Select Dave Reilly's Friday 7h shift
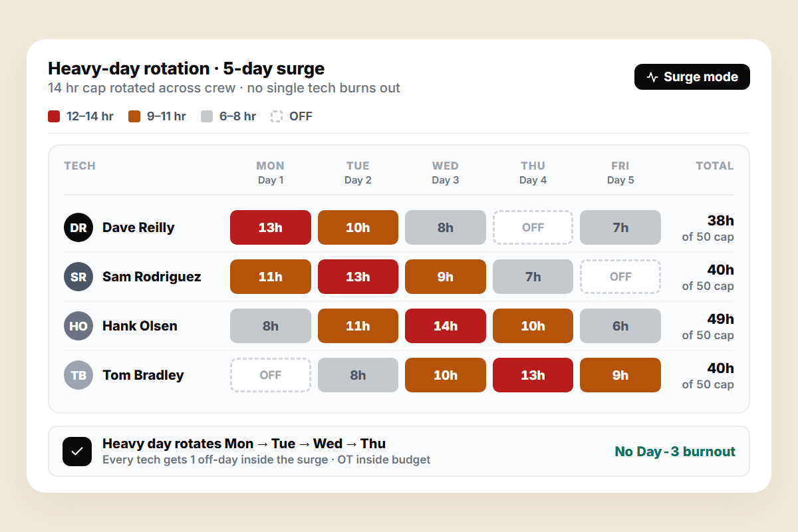 (620, 227)
